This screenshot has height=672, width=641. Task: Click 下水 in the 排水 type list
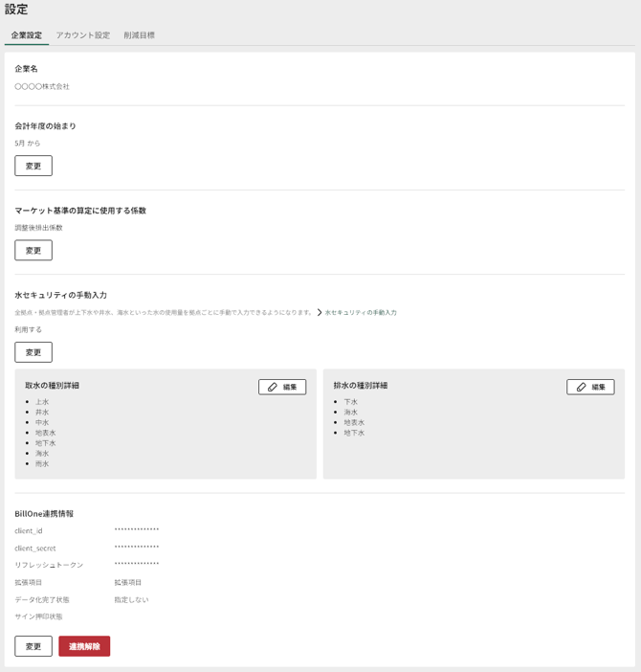(351, 402)
